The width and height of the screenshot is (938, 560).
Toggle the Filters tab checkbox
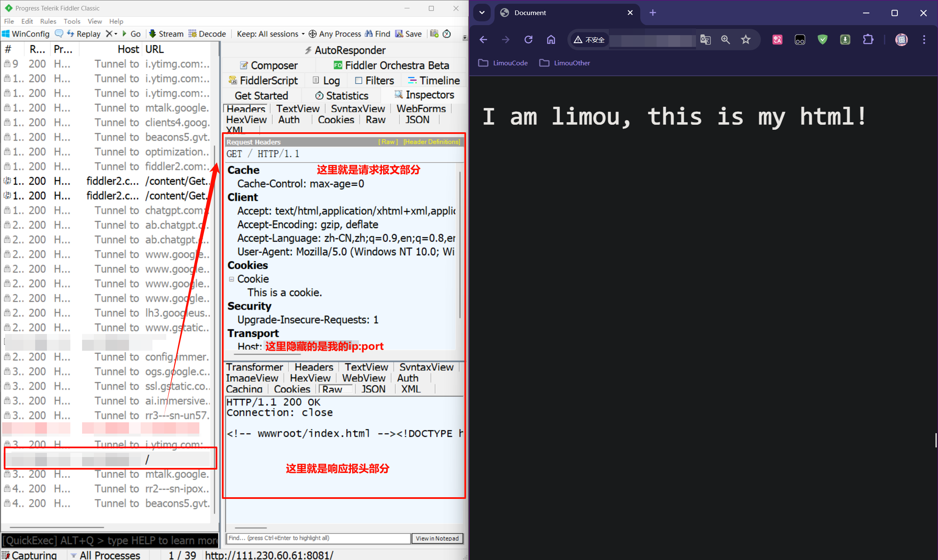coord(358,80)
